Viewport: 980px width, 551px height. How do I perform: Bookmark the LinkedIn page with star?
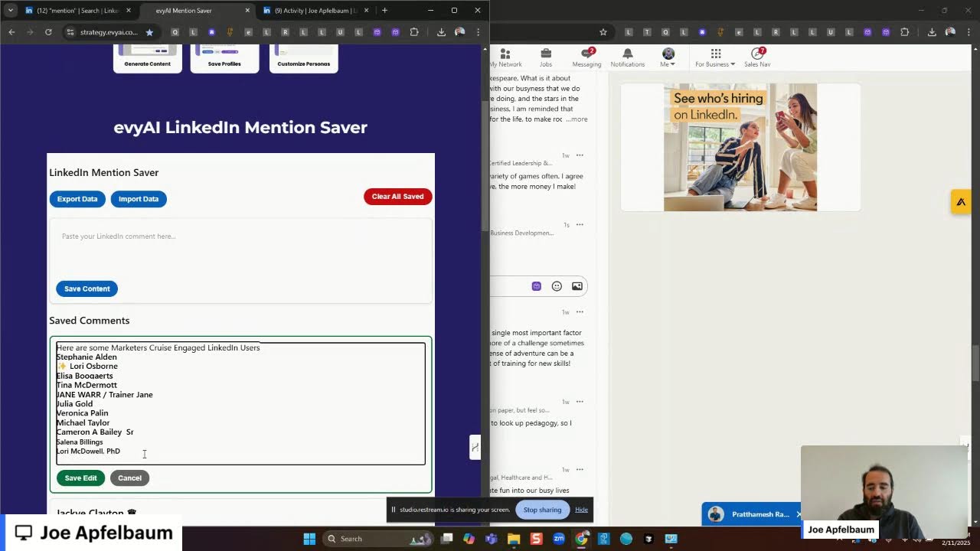point(603,32)
